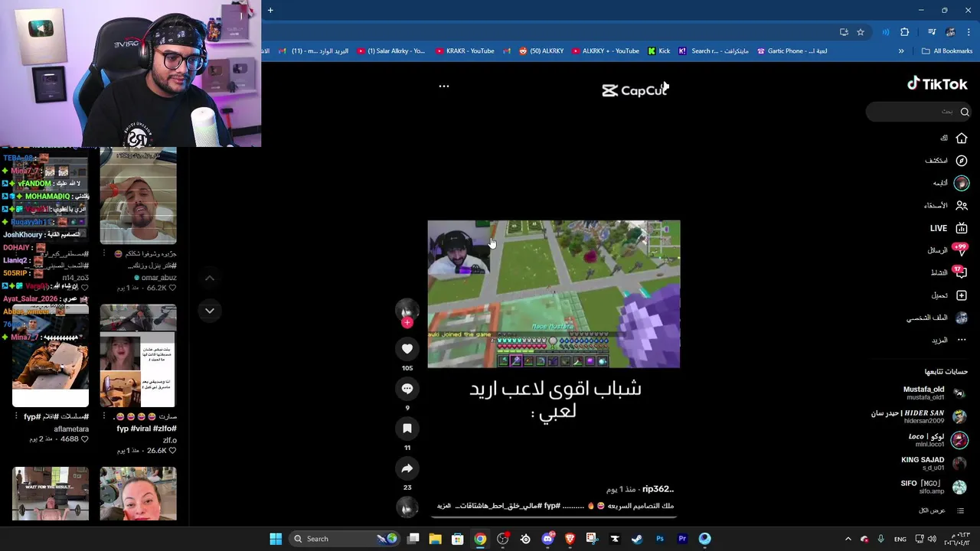Click the Chrome media control icon
Image resolution: width=980 pixels, height=551 pixels.
(932, 32)
